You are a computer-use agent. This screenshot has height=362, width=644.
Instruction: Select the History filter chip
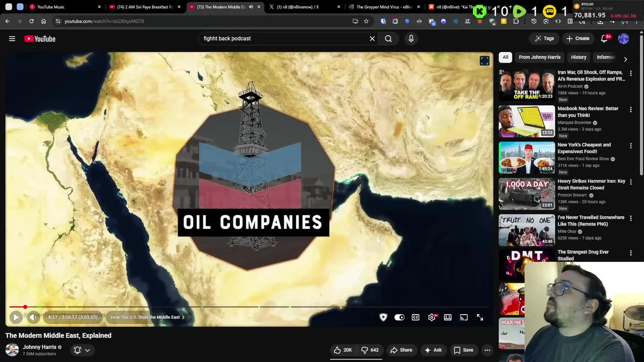(579, 57)
